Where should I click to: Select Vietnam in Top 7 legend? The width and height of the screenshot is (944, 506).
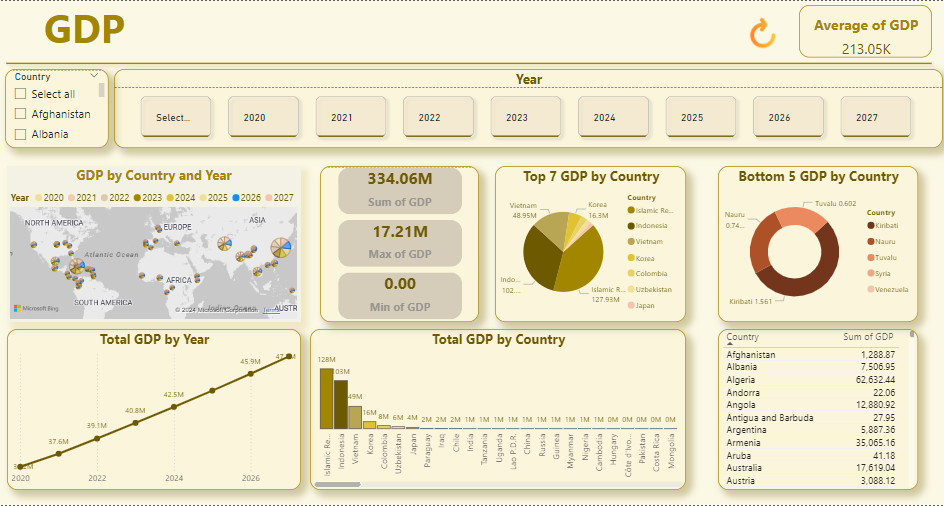[x=645, y=242]
